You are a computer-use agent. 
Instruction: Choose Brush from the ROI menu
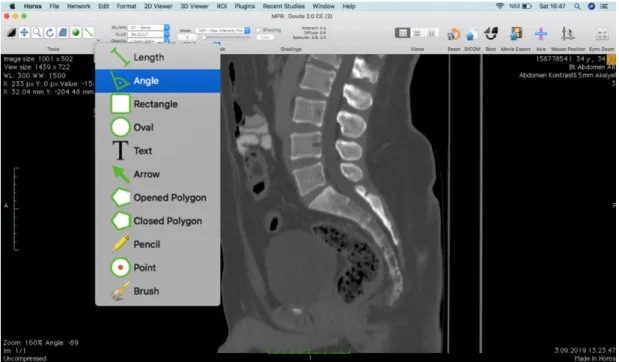158,291
